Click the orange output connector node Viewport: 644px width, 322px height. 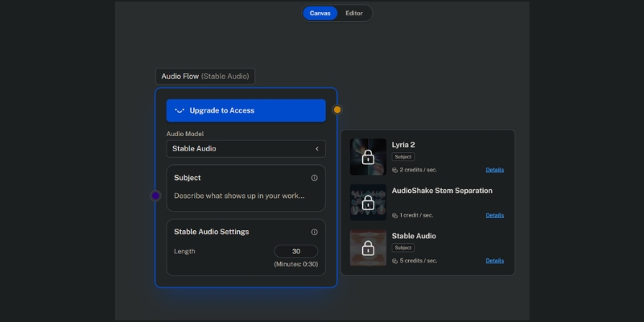[x=337, y=109]
